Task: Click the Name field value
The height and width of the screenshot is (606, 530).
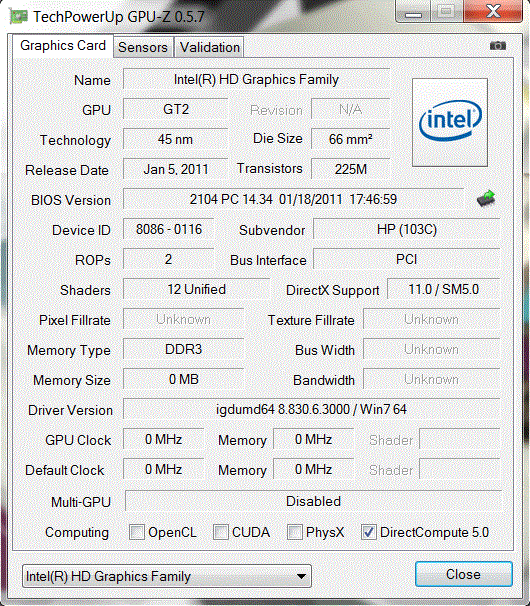Action: point(256,79)
